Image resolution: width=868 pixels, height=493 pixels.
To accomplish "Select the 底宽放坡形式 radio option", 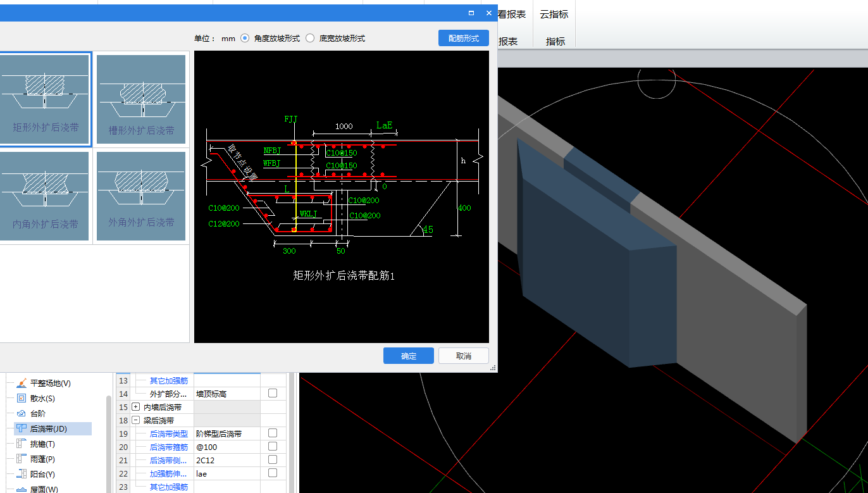I will click(310, 38).
